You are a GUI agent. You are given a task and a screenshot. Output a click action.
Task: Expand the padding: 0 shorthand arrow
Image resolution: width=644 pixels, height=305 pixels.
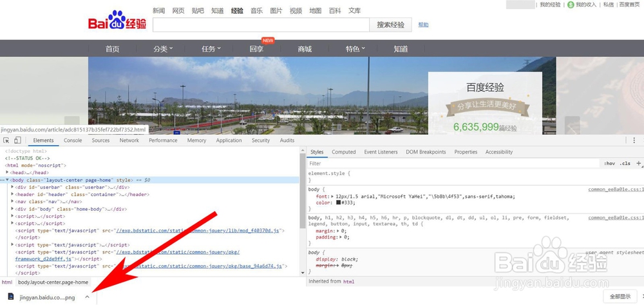click(339, 237)
